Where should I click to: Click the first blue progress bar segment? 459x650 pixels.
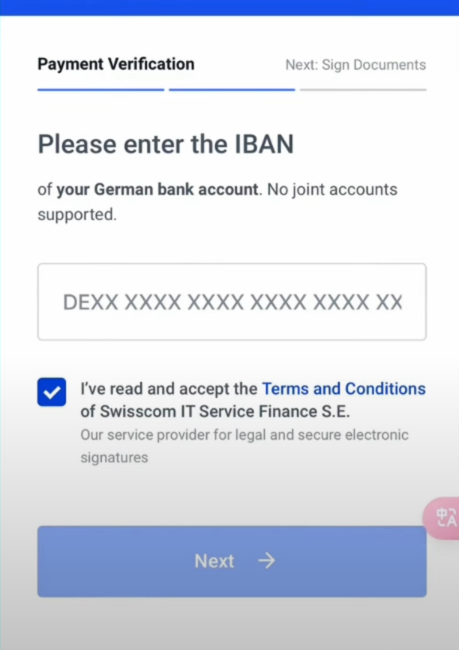click(101, 90)
